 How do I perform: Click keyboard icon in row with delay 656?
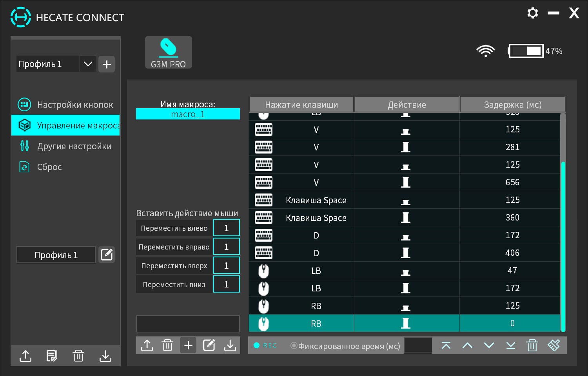(263, 182)
